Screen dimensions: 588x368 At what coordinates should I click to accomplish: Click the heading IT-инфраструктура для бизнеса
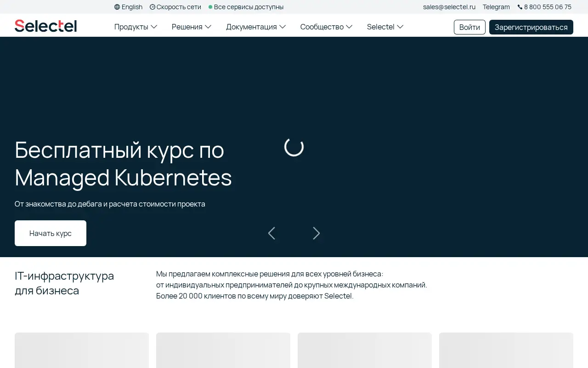(x=64, y=283)
